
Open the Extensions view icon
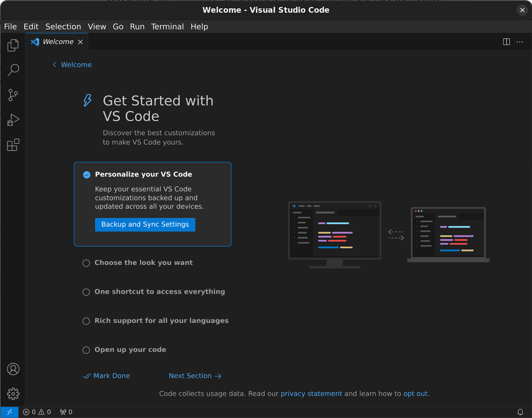pos(13,145)
